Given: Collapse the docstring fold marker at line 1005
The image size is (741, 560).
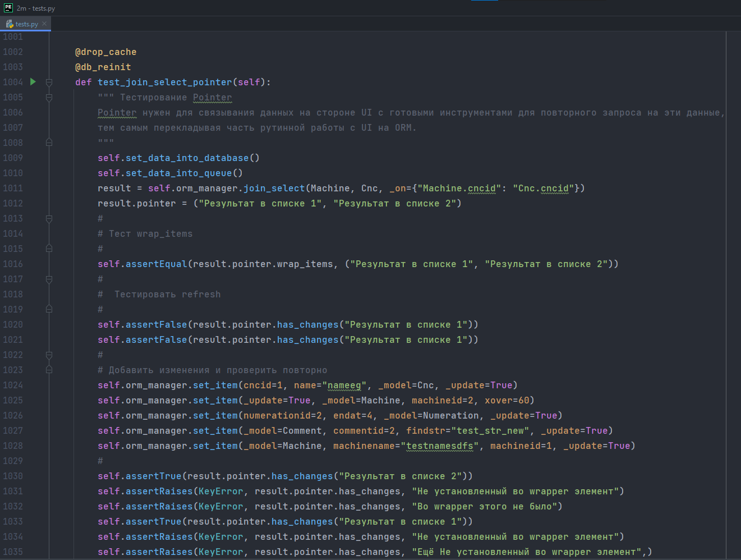Looking at the screenshot, I should coord(49,98).
